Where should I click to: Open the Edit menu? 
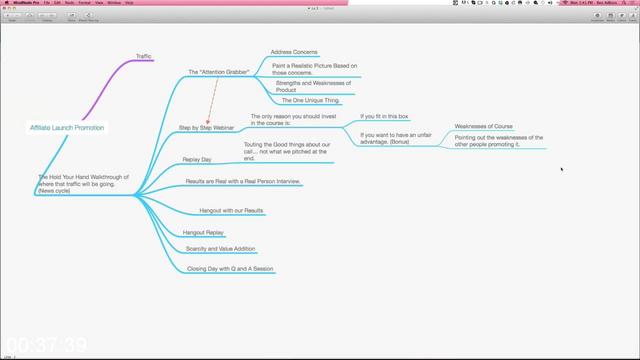pyautogui.click(x=57, y=2)
